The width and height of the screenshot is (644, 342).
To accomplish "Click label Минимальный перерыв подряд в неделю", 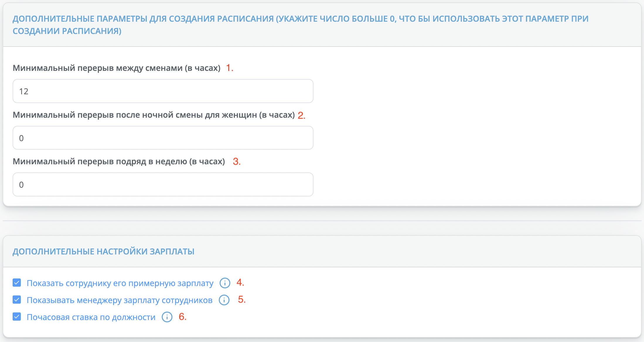I will (119, 161).
